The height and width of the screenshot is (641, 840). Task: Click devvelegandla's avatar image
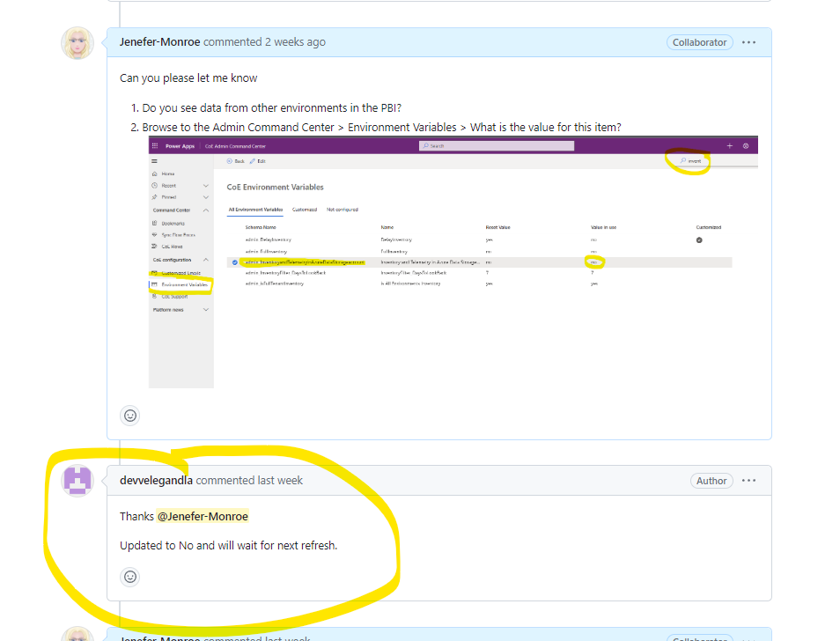tap(77, 480)
